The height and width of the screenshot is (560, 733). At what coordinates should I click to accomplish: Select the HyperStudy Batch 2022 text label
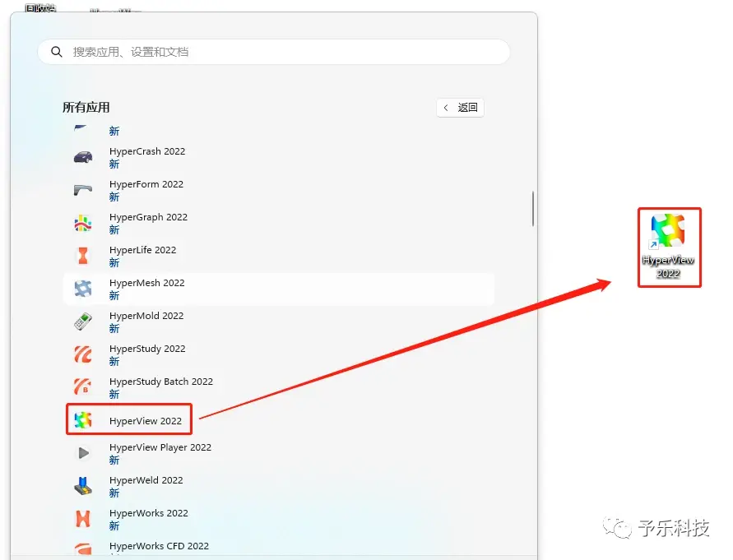click(160, 382)
